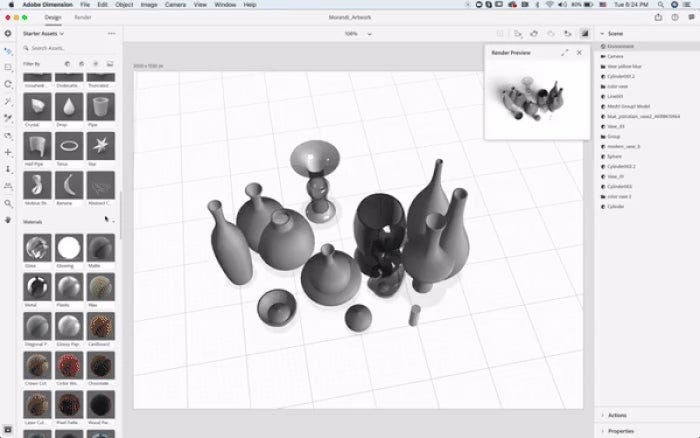Open the File menu
The height and width of the screenshot is (438, 700).
[85, 4]
